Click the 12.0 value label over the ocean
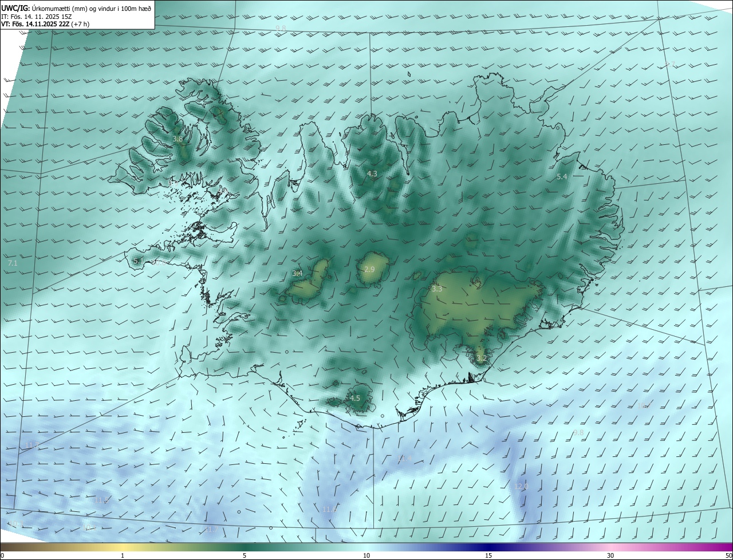 tap(522, 486)
